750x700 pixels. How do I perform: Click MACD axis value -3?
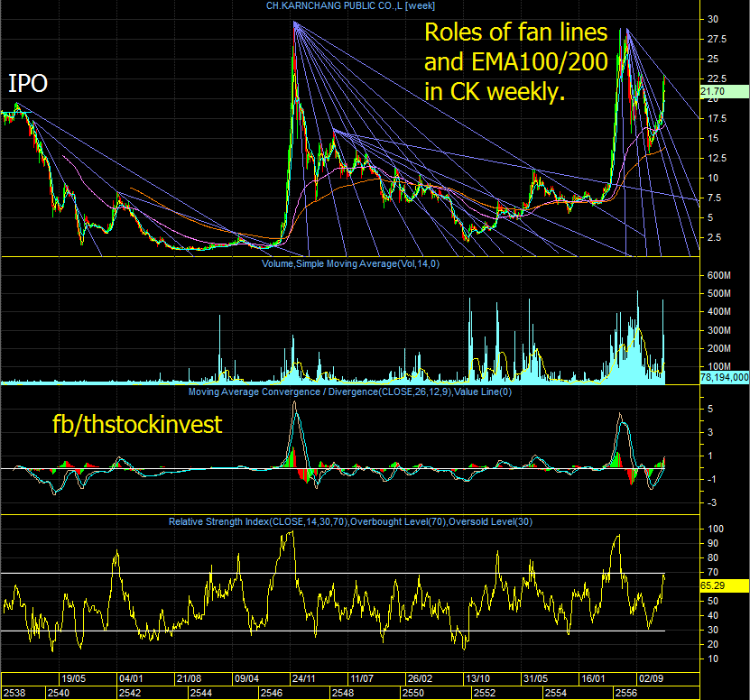(712, 503)
